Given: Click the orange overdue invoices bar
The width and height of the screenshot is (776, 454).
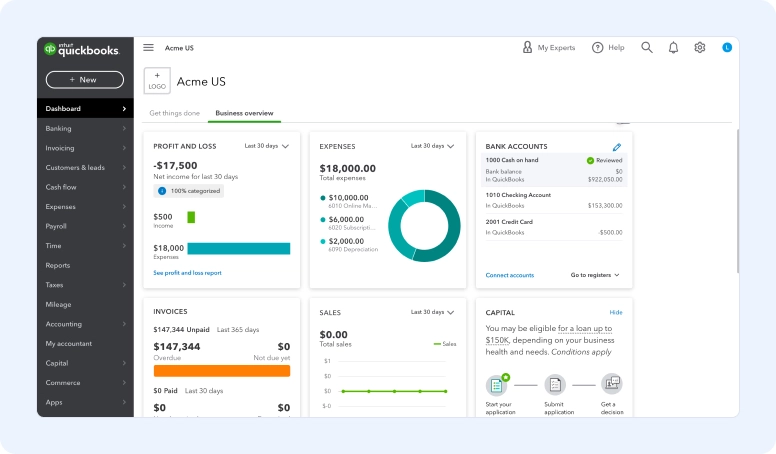Looking at the screenshot, I should click(222, 371).
